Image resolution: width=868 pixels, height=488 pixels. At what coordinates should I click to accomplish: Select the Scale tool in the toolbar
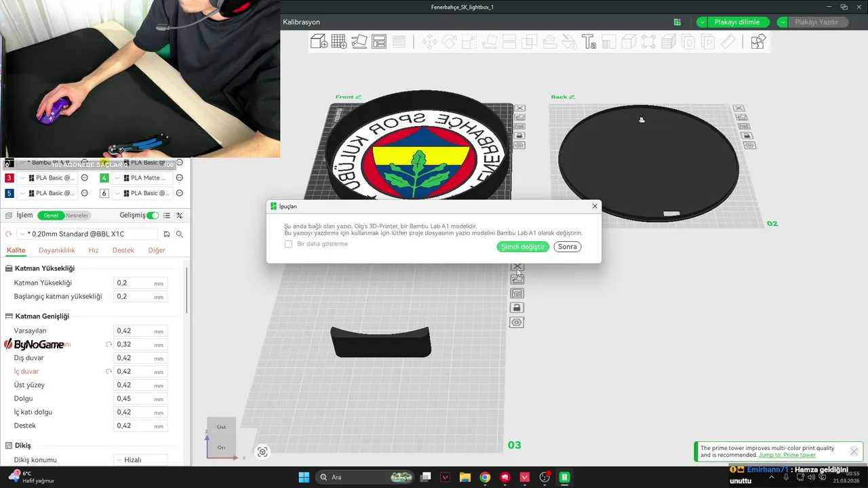[x=469, y=42]
